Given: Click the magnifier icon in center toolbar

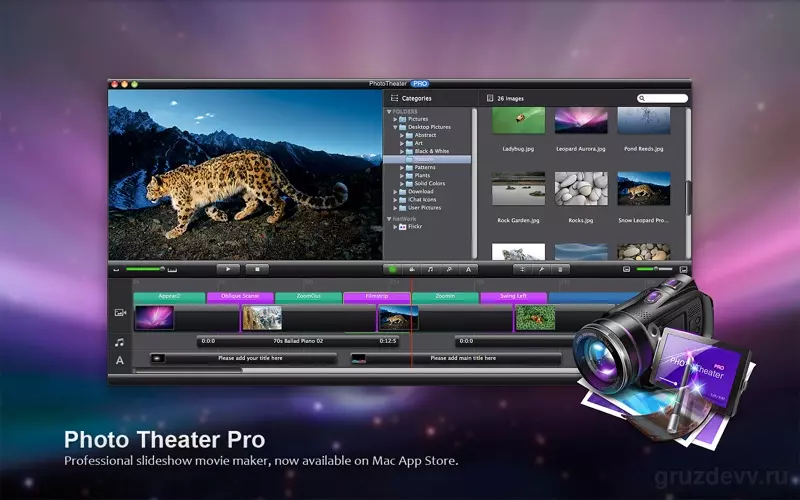Looking at the screenshot, I should (x=449, y=269).
